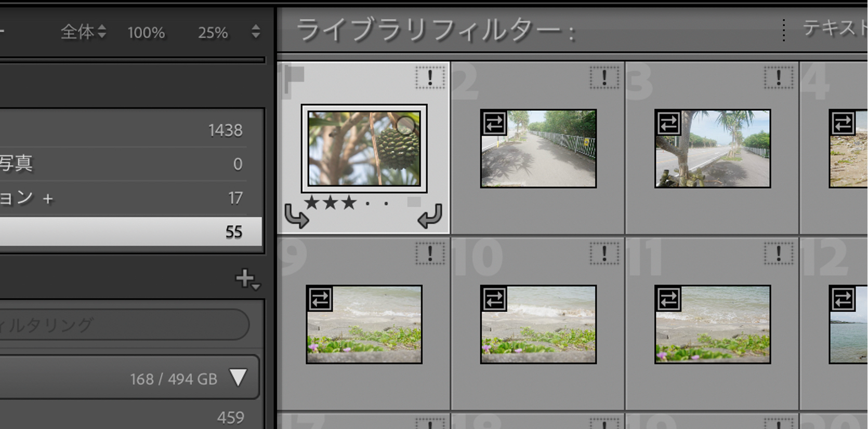Click metadata warning icon on cell 9
The height and width of the screenshot is (429, 868).
(430, 254)
